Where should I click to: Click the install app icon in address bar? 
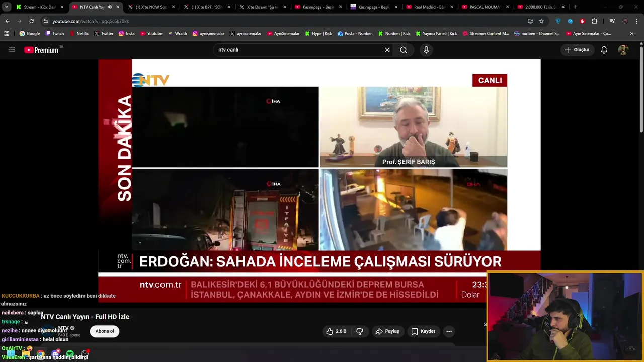[x=530, y=21]
